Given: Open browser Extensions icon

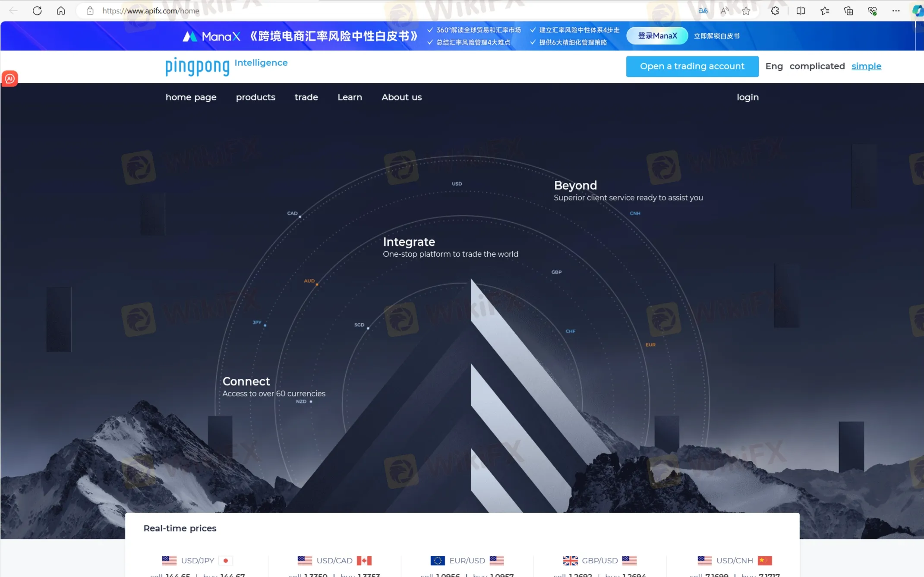Looking at the screenshot, I should [x=775, y=11].
